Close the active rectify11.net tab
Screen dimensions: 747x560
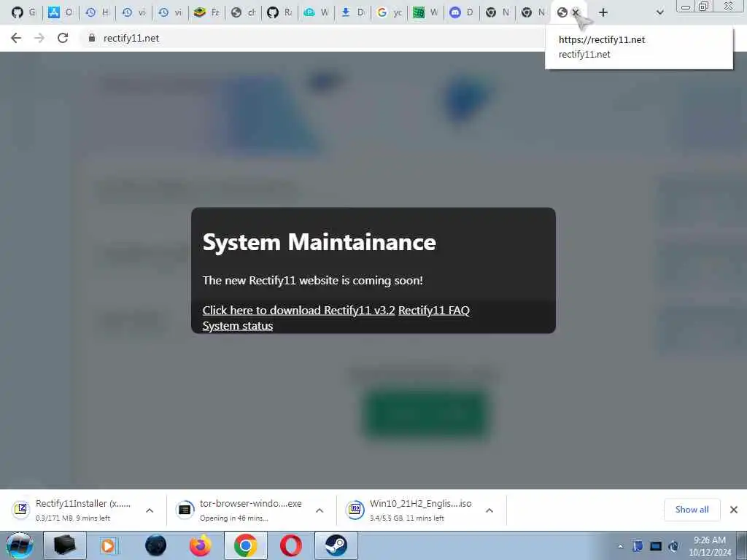point(576,12)
